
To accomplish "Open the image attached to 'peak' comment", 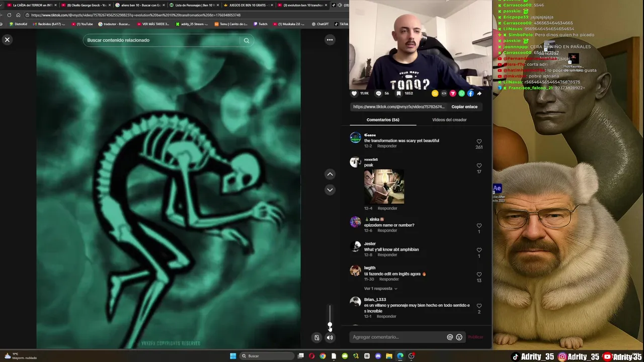I will pos(384,187).
